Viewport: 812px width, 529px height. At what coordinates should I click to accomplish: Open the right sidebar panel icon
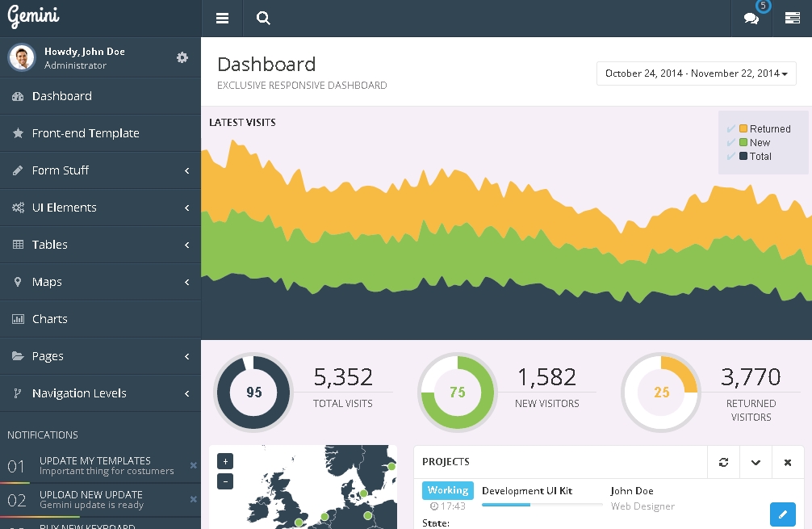792,19
